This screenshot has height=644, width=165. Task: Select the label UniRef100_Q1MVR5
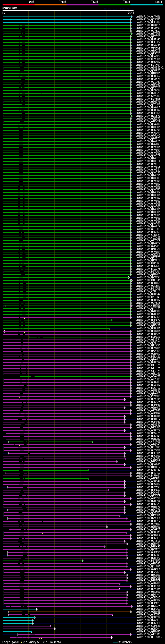[x=148, y=632]
